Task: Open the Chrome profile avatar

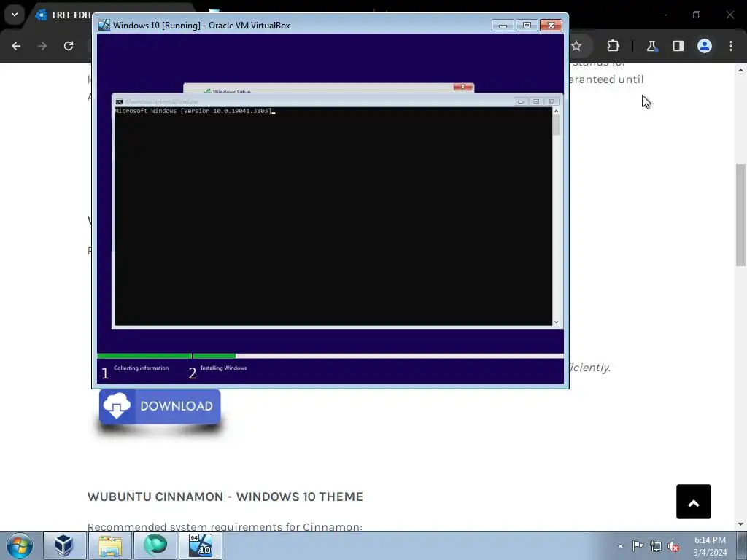Action: click(x=705, y=46)
